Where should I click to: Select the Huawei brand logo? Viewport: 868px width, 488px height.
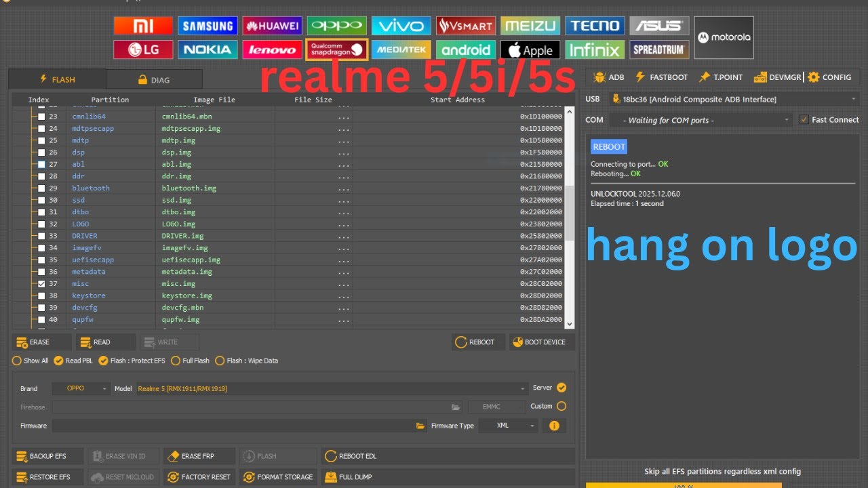(272, 26)
